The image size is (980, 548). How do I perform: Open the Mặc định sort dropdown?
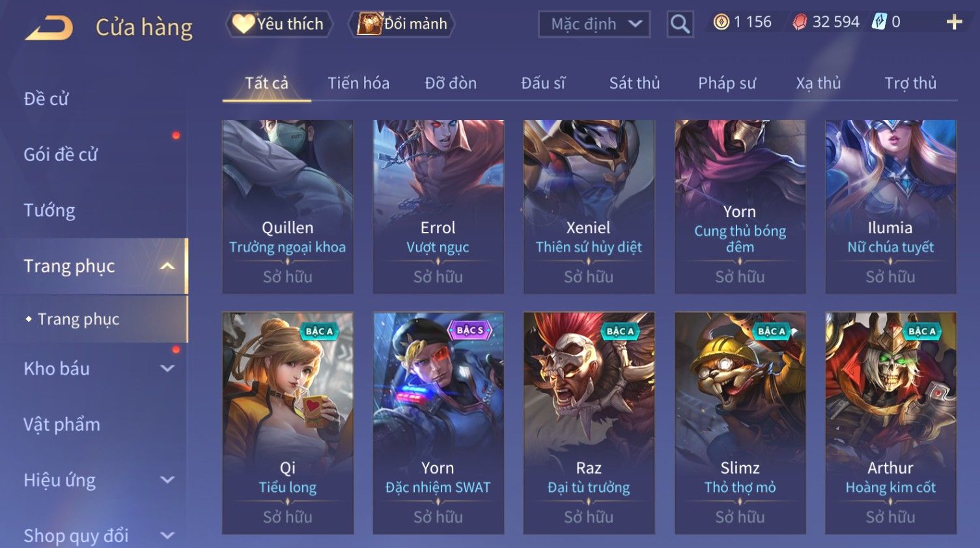pos(595,24)
